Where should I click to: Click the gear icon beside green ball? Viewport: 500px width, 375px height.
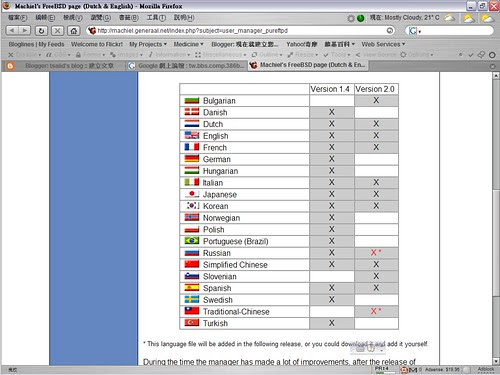351,18
